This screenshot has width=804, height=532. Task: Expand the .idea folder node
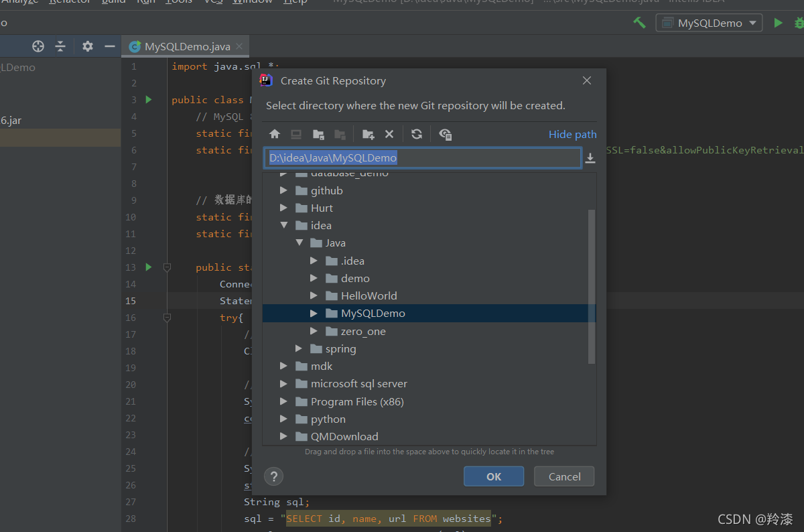(314, 261)
